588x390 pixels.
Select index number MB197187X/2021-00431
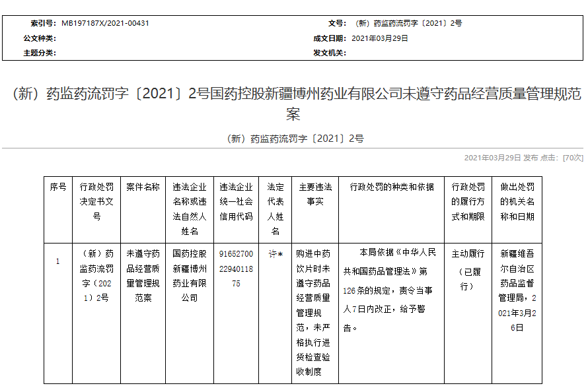105,23
